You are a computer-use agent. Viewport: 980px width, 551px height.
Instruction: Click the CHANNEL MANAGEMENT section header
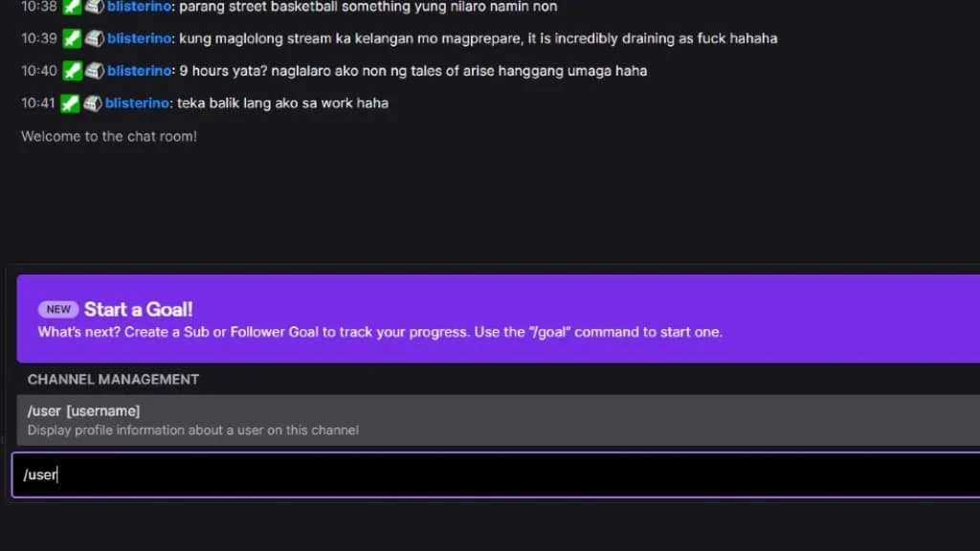(113, 379)
